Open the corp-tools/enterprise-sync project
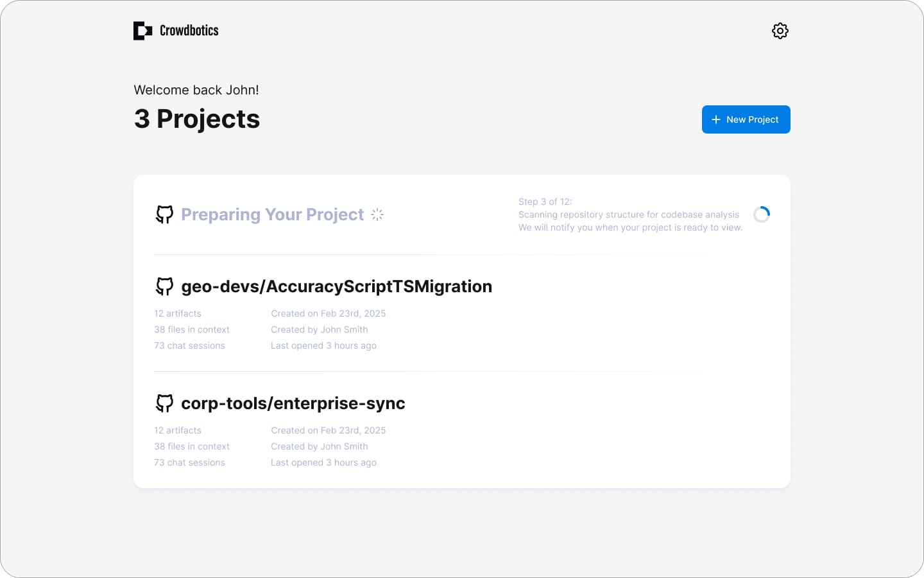This screenshot has height=578, width=924. pyautogui.click(x=294, y=403)
